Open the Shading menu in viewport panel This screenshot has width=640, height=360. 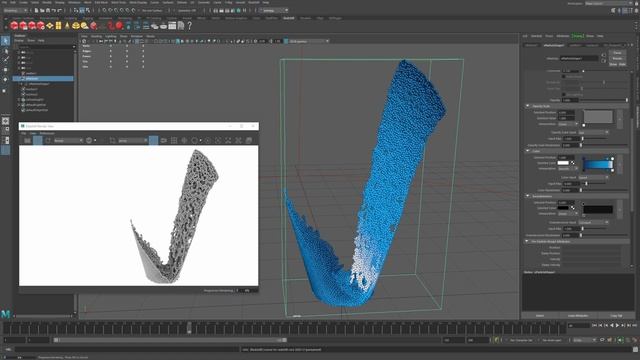97,36
